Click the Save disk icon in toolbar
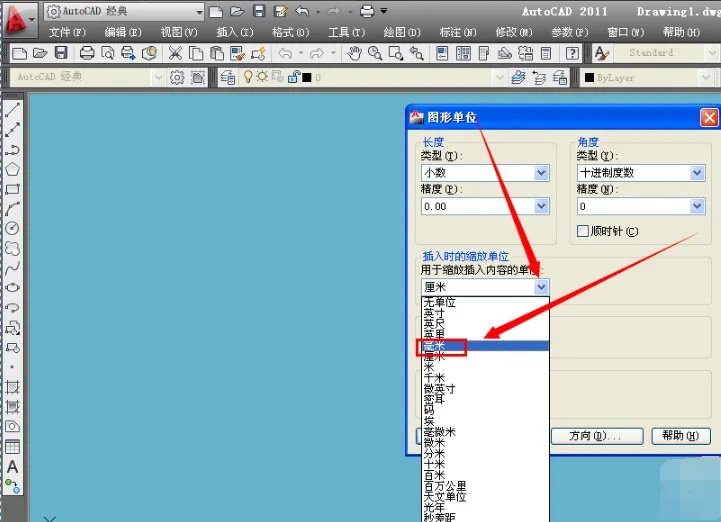Image resolution: width=721 pixels, height=522 pixels. click(x=61, y=53)
